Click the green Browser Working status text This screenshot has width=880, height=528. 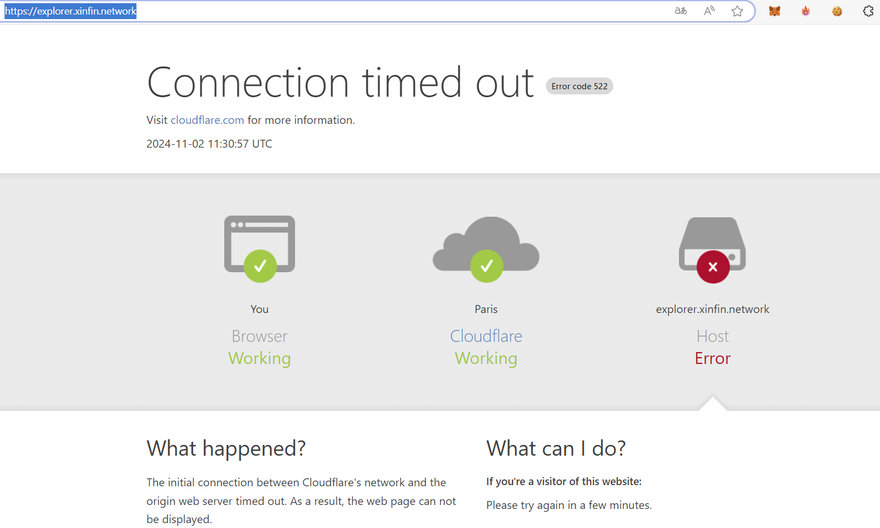(x=259, y=358)
